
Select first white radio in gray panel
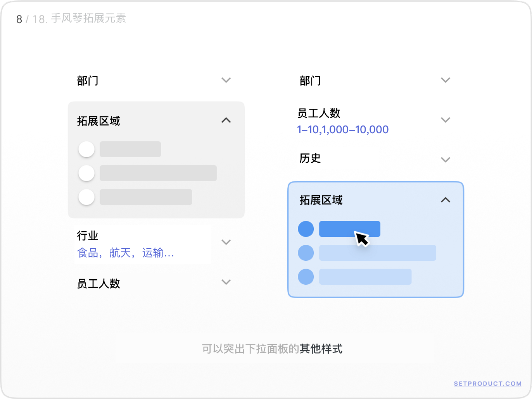pos(86,149)
